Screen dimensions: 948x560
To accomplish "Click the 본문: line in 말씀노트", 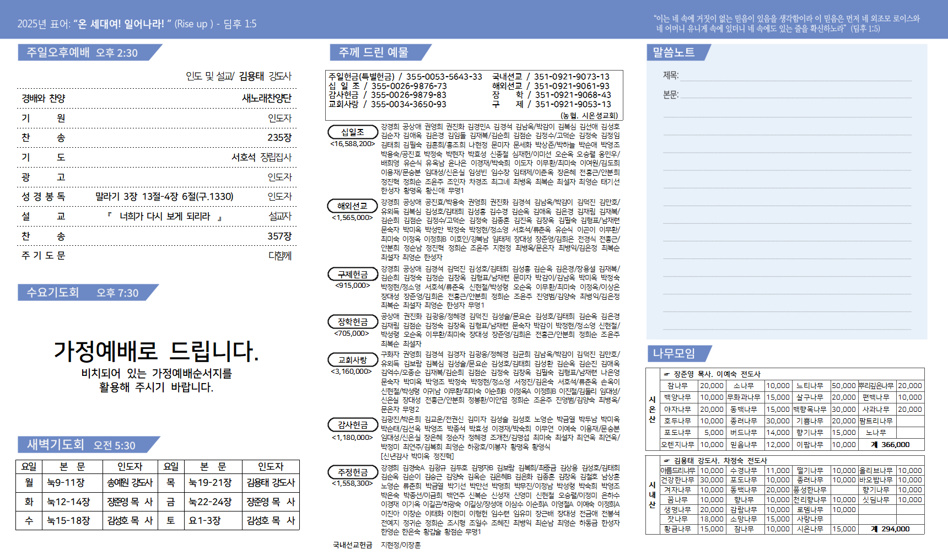I will pyautogui.click(x=787, y=95).
